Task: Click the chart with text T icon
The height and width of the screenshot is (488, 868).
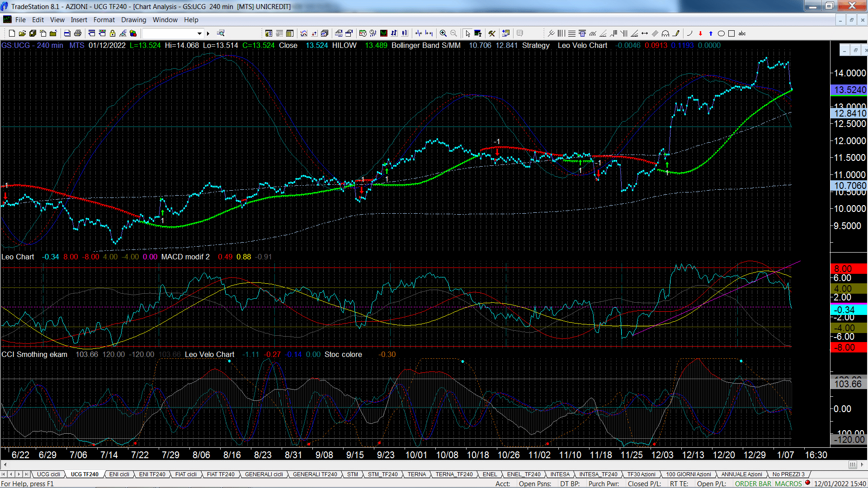Action: click(478, 33)
